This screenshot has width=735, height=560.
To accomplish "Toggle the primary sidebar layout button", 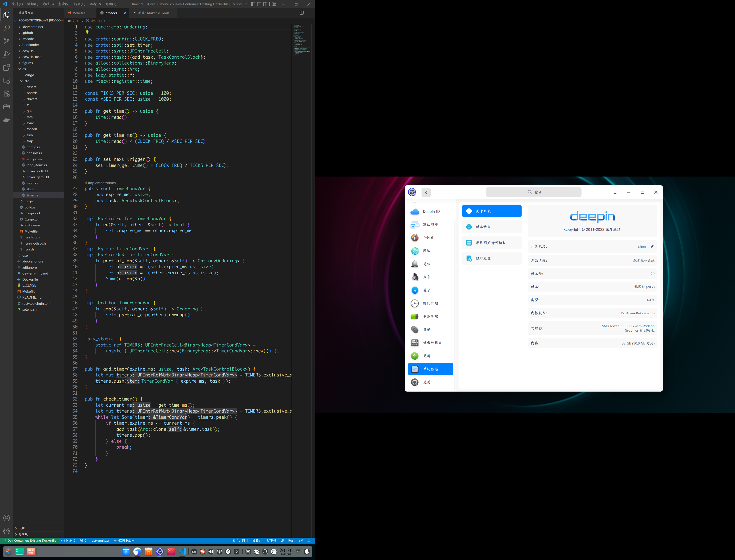I will 253,4.
